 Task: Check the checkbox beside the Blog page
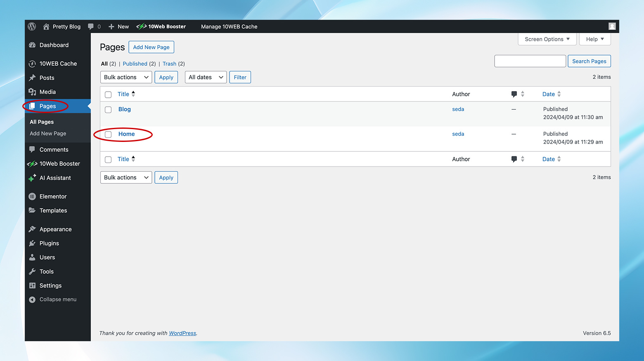tap(108, 109)
